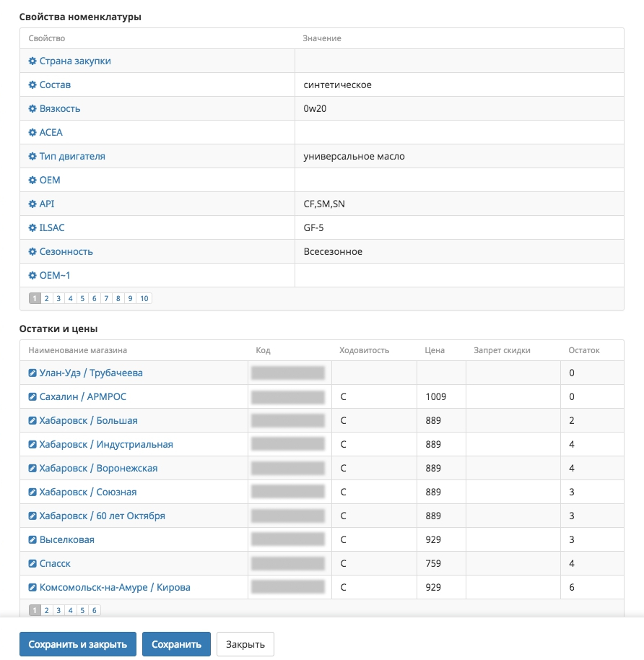Go to page 6 of stock table
Viewport: 644px width, 660px height.
tap(95, 610)
